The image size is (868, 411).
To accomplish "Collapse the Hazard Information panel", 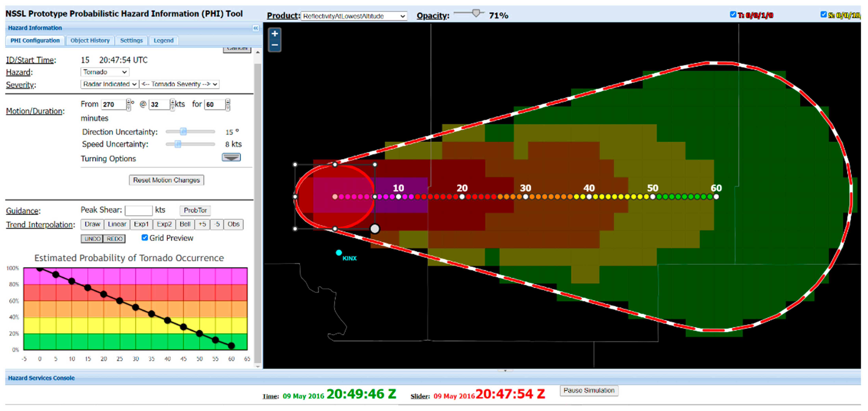I will [x=256, y=28].
